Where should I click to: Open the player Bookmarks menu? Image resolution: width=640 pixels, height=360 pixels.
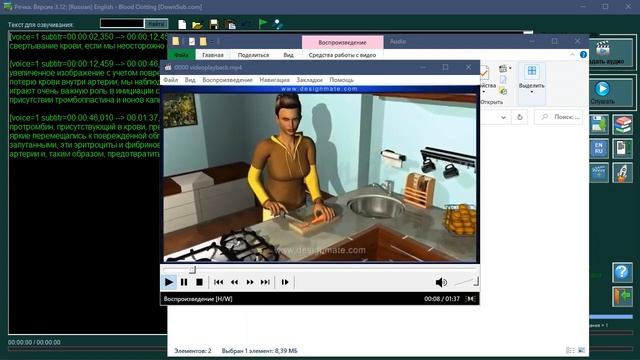click(309, 80)
